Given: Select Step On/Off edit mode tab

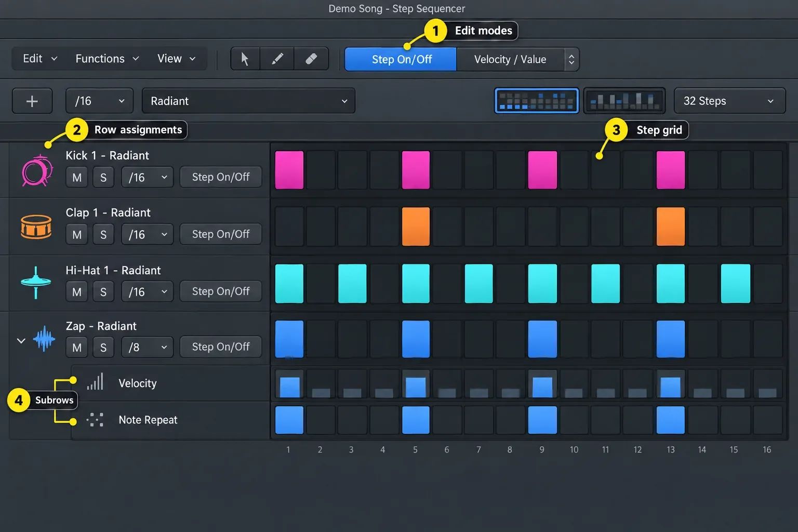Looking at the screenshot, I should 401,59.
